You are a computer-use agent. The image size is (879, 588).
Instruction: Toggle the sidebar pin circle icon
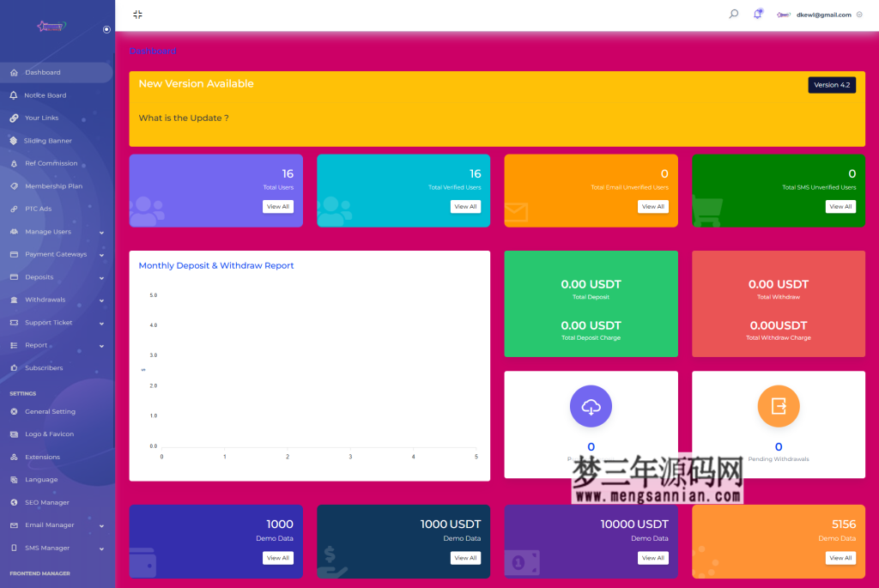click(106, 29)
